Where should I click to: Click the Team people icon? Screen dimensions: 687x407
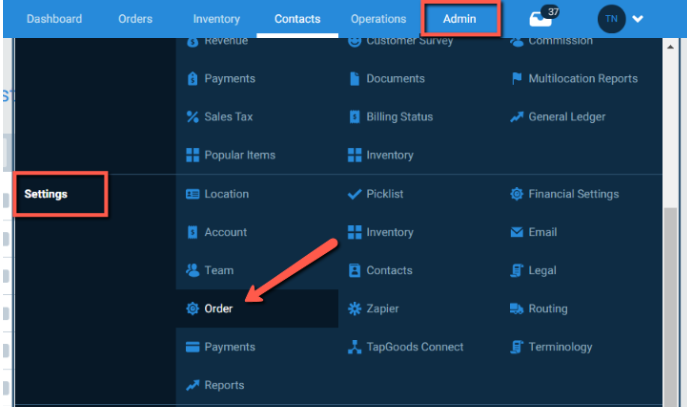click(x=192, y=270)
